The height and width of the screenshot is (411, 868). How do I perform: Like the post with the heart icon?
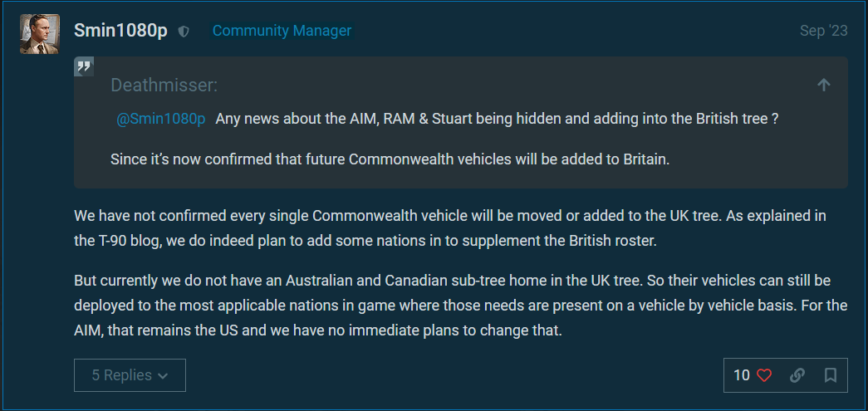click(x=764, y=375)
